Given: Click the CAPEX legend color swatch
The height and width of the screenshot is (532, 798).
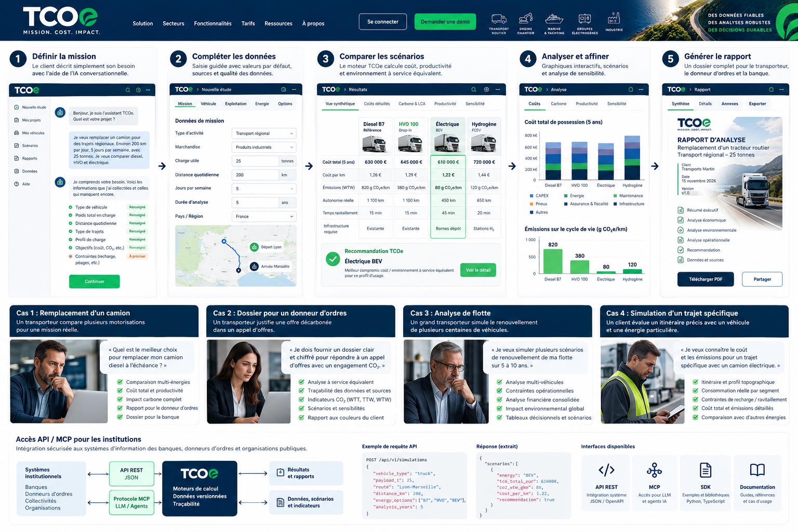Looking at the screenshot, I should point(531,196).
